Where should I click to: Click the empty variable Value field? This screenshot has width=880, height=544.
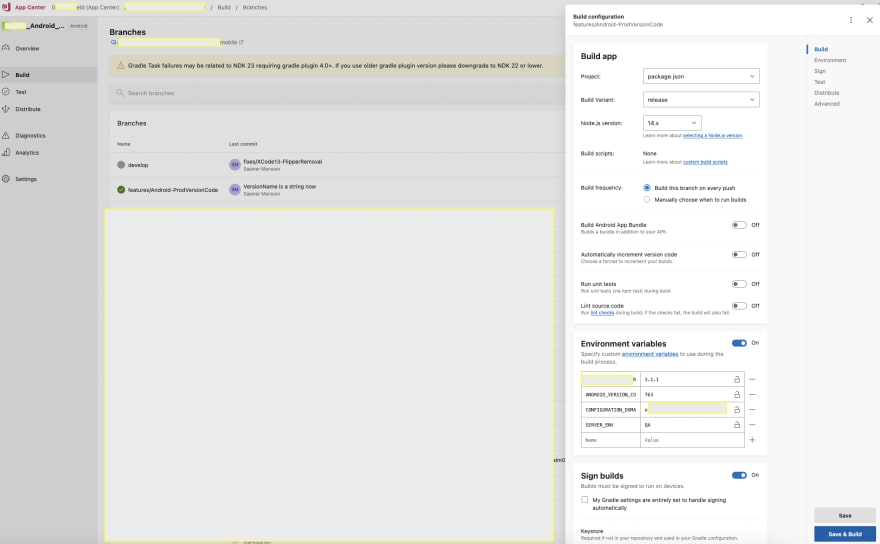point(692,440)
